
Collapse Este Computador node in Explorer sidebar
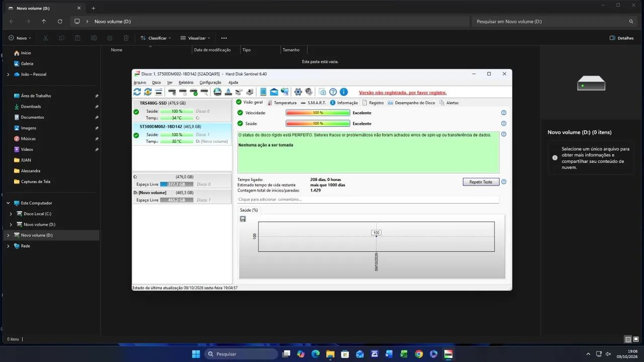coord(8,203)
